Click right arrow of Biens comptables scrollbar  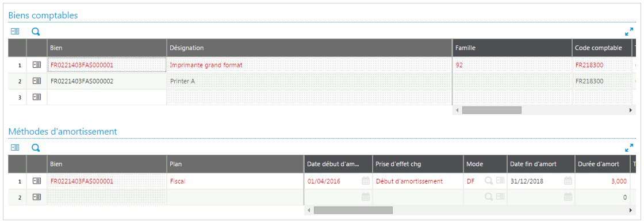pos(630,110)
